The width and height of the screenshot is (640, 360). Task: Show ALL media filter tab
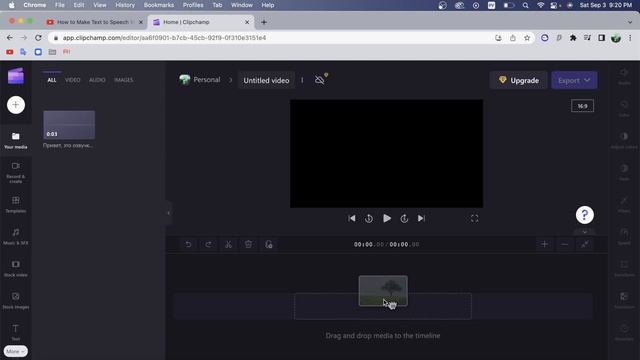pos(51,80)
